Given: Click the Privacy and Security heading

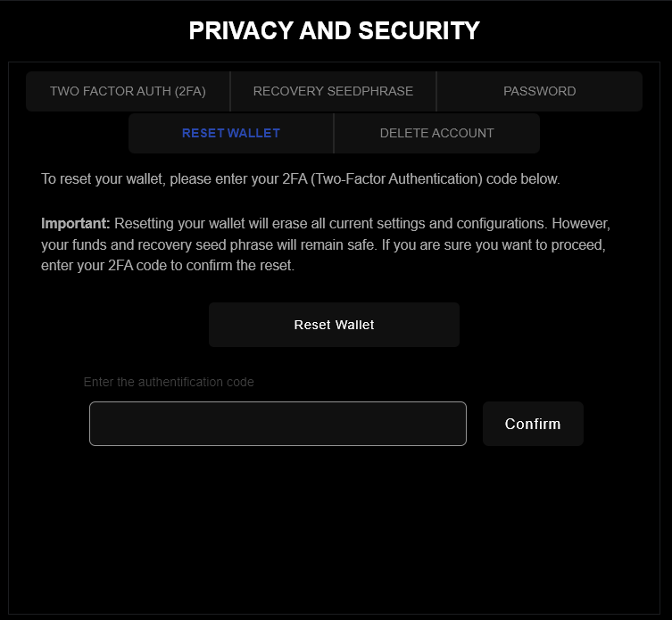Looking at the screenshot, I should pos(335,30).
